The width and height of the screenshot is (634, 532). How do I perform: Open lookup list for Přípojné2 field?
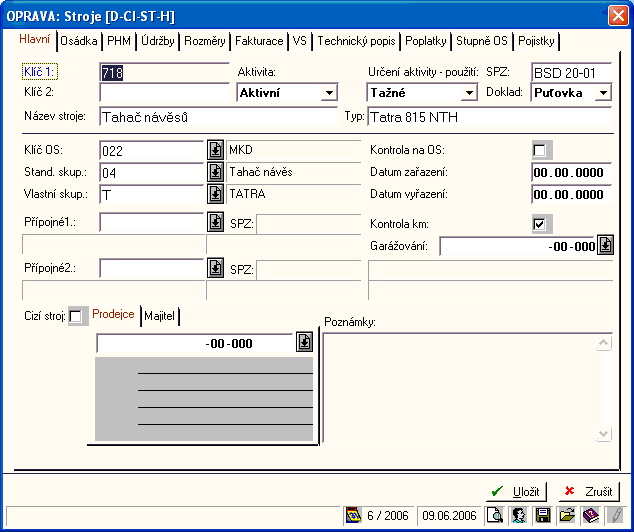click(x=216, y=268)
